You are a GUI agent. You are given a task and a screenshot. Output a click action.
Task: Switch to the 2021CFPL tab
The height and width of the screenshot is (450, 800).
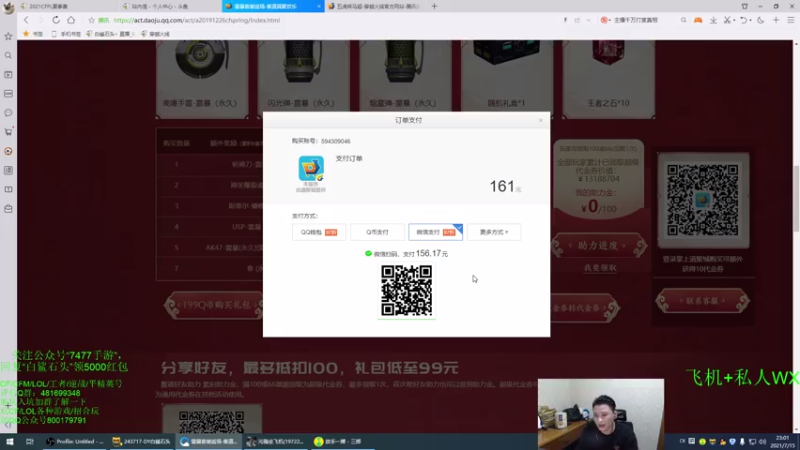[x=66, y=6]
